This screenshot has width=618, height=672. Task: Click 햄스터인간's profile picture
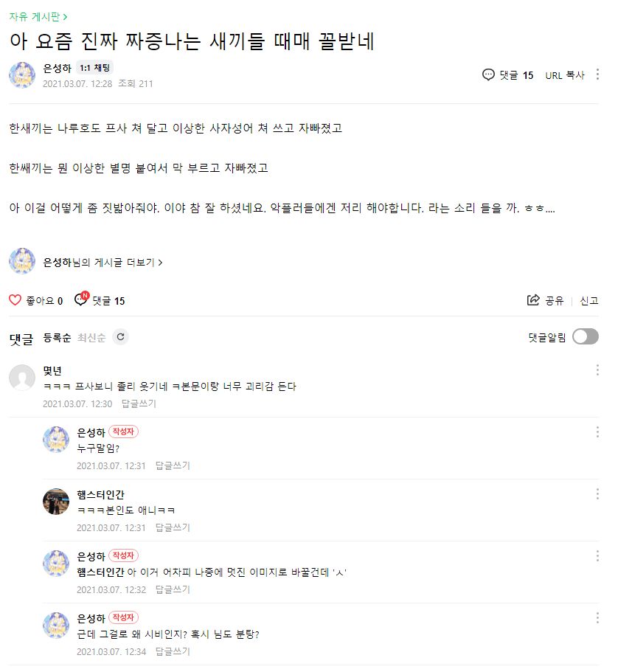pos(56,502)
